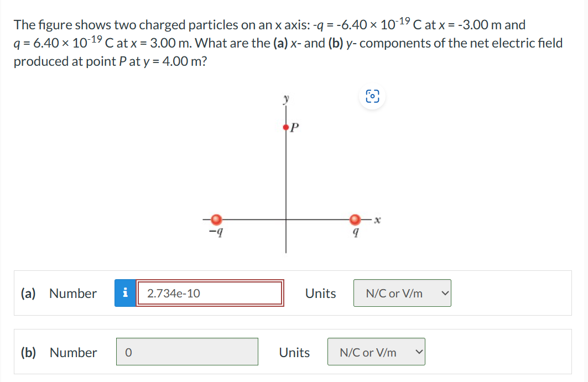Click the disabled answer field showing 0
The height and width of the screenshot is (382, 588).
click(x=187, y=352)
